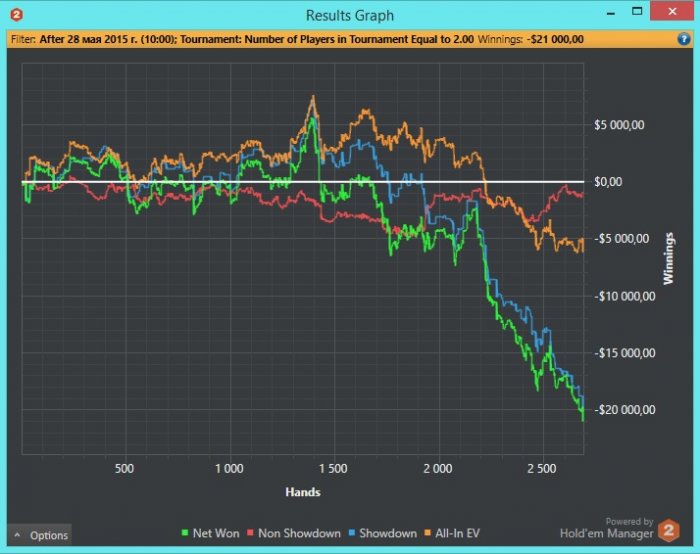This screenshot has width=700, height=554.
Task: Click the Results Graph title bar text
Action: [x=350, y=15]
